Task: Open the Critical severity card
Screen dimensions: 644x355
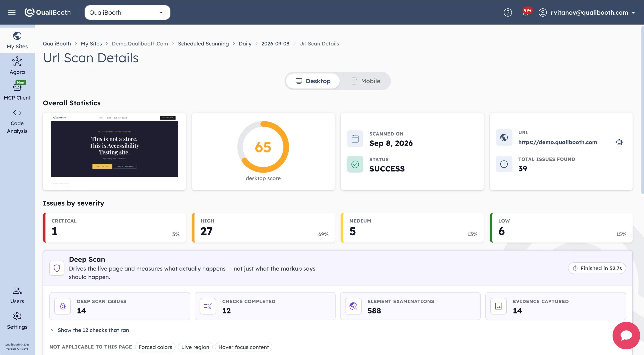Action: [x=114, y=227]
